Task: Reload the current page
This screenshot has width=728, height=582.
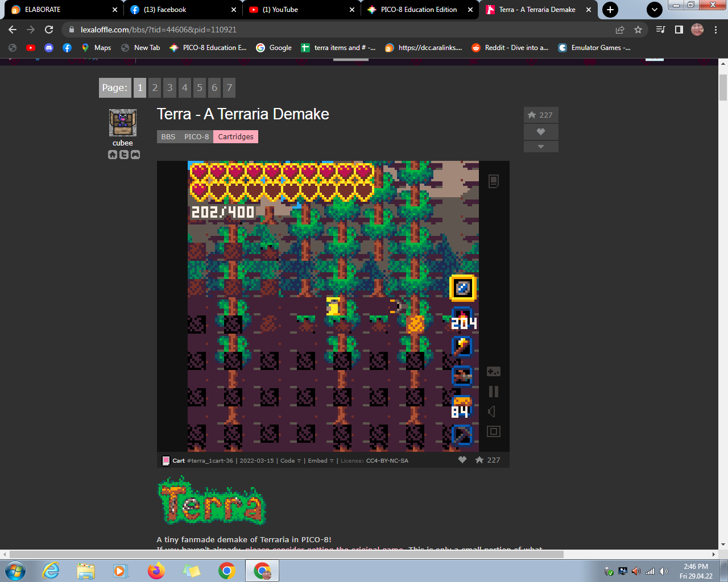Action: [49, 30]
